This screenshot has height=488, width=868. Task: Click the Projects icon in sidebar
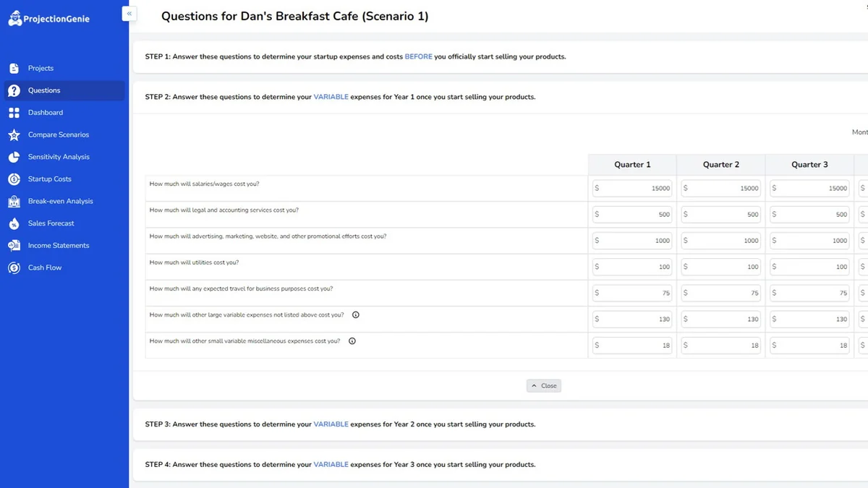[x=14, y=68]
